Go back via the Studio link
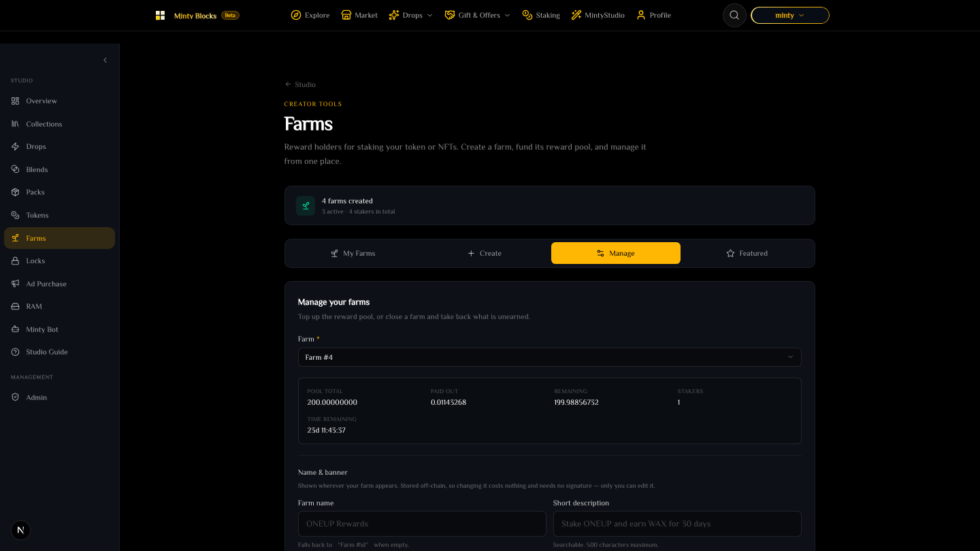Viewport: 980px width, 551px height. pyautogui.click(x=300, y=84)
